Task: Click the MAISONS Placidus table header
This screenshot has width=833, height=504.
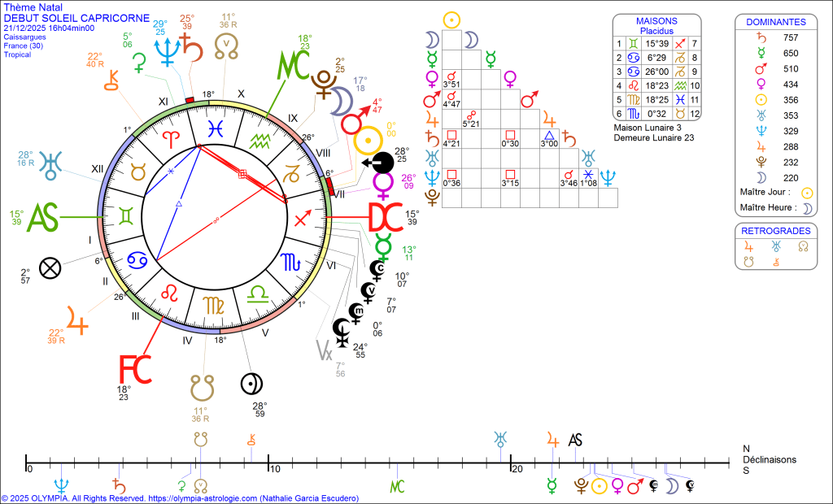Action: click(x=656, y=25)
